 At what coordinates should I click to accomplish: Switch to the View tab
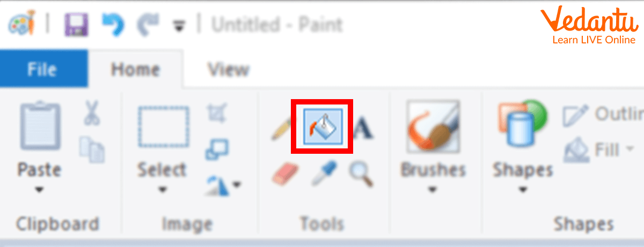coord(229,69)
